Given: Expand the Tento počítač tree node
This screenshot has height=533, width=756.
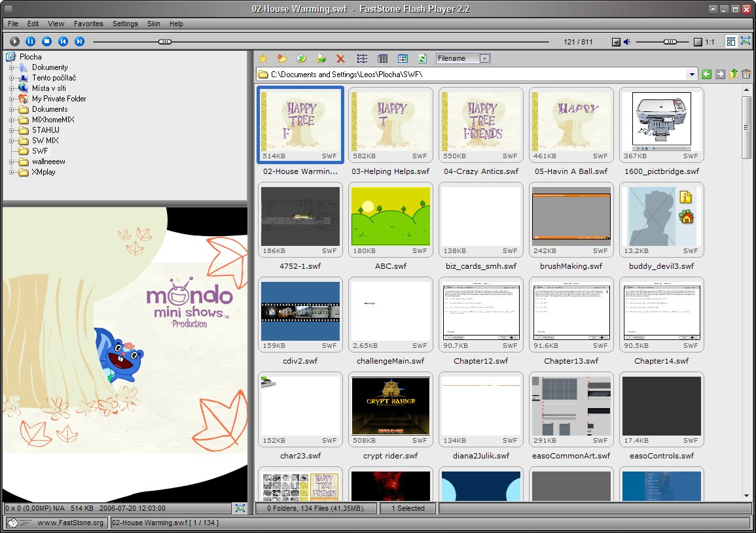Looking at the screenshot, I should click(12, 78).
